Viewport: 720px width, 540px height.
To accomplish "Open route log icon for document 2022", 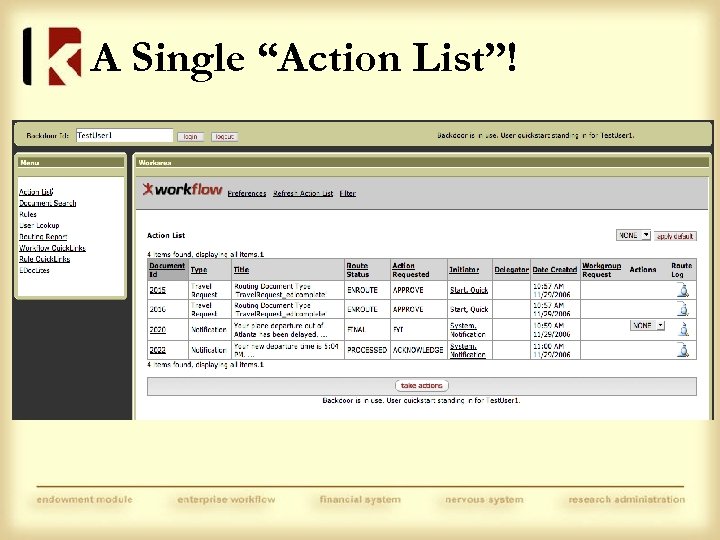I will pyautogui.click(x=683, y=350).
